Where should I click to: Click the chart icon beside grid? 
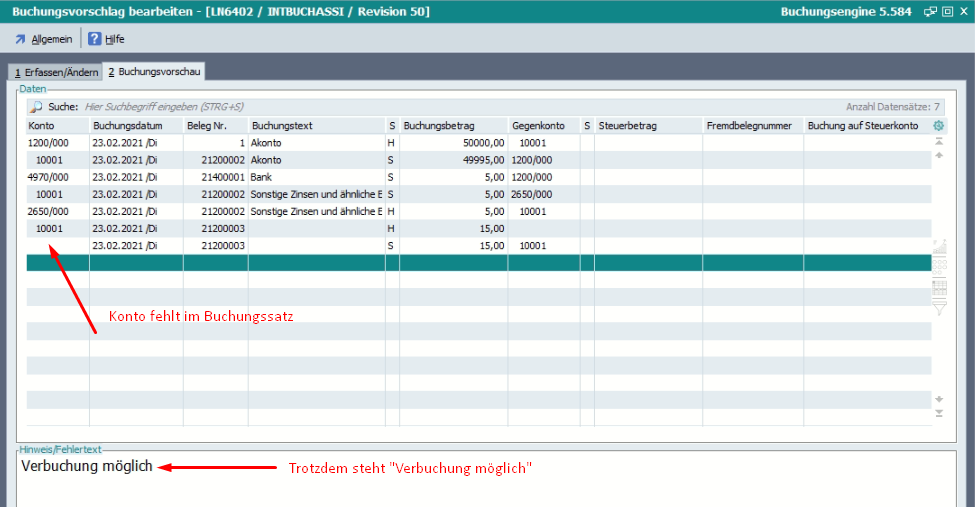coord(938,247)
